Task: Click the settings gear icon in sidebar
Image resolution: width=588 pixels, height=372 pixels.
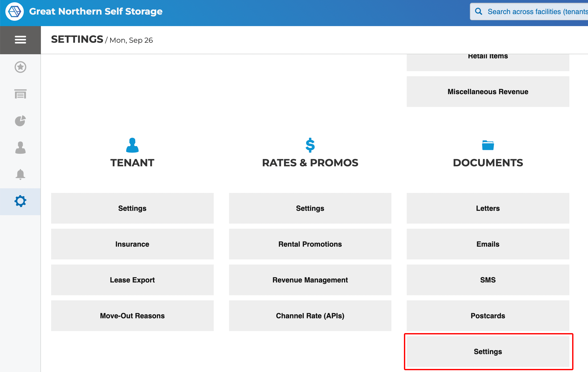Action: click(20, 201)
